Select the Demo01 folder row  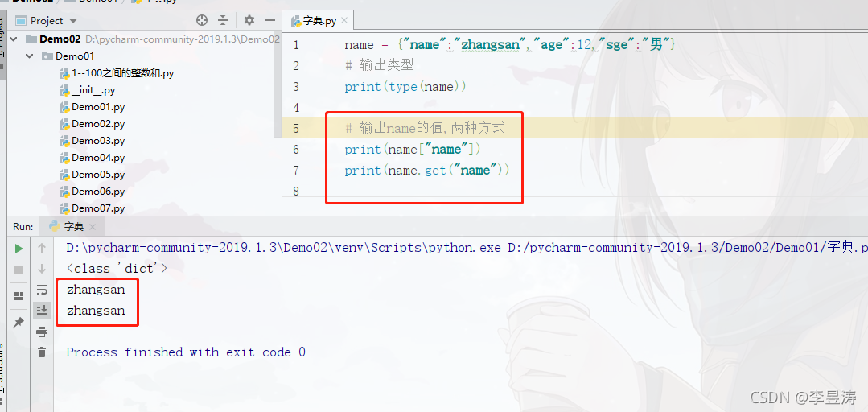click(x=75, y=56)
